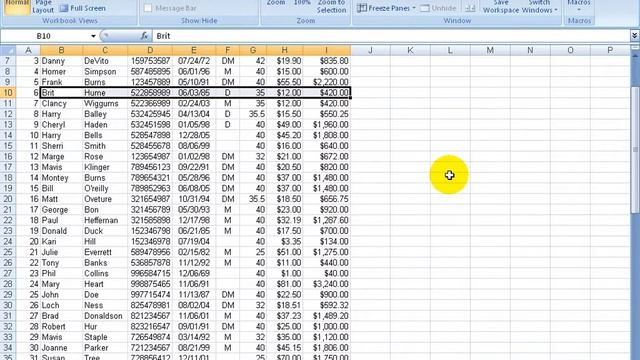Screen dimensions: 640x360
Task: Select row 22 header
Action: [8, 220]
